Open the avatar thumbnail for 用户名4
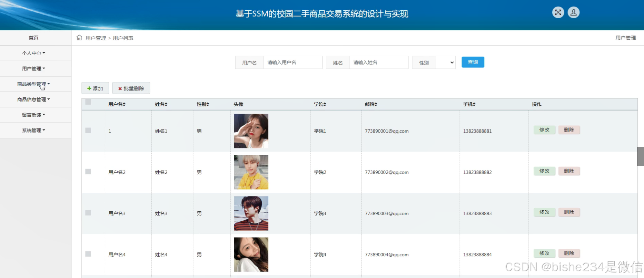This screenshot has height=278, width=644. point(251,255)
